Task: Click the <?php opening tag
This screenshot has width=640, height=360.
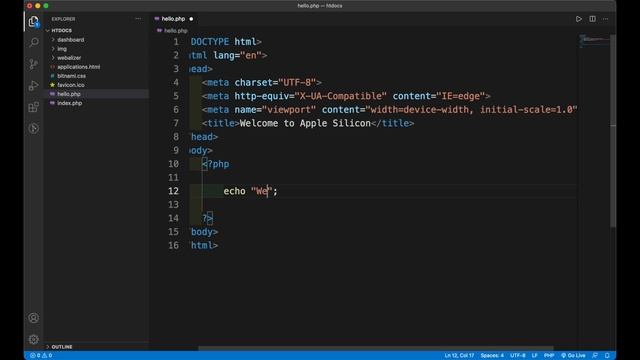Action: point(216,164)
